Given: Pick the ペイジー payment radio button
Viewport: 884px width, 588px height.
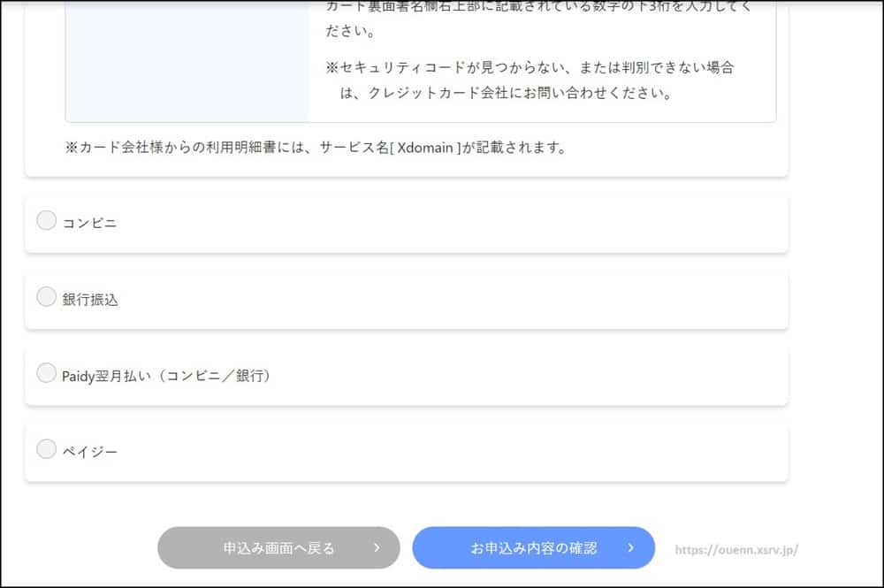Looking at the screenshot, I should click(x=47, y=449).
